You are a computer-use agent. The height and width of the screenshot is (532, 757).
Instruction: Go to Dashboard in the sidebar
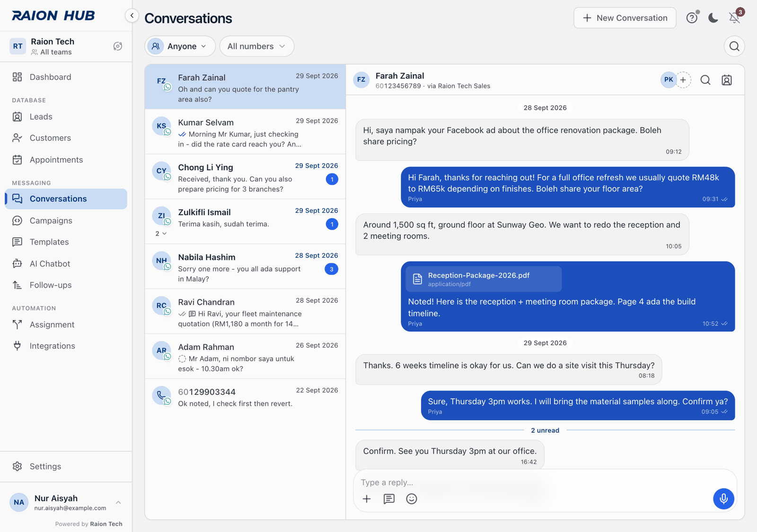pyautogui.click(x=66, y=77)
